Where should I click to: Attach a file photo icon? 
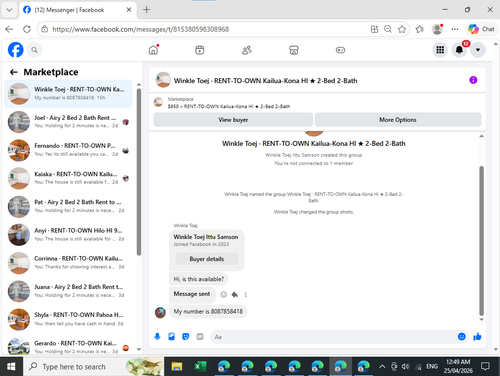pos(171,337)
